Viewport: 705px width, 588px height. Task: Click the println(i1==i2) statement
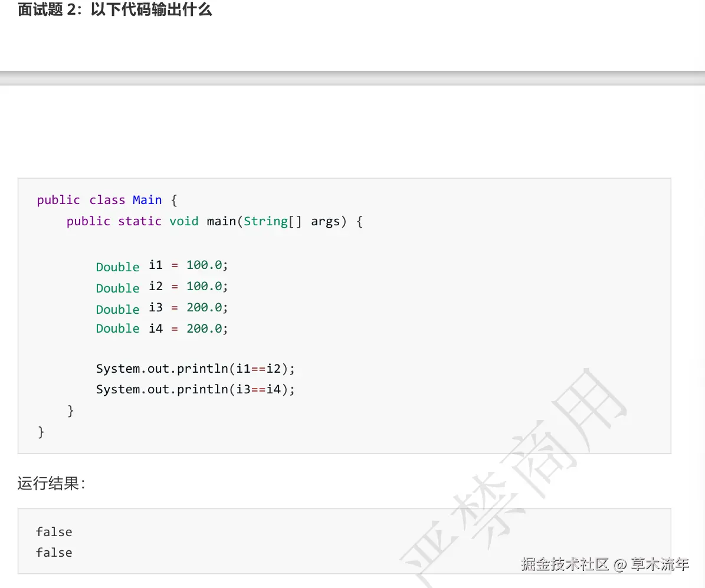tap(195, 368)
